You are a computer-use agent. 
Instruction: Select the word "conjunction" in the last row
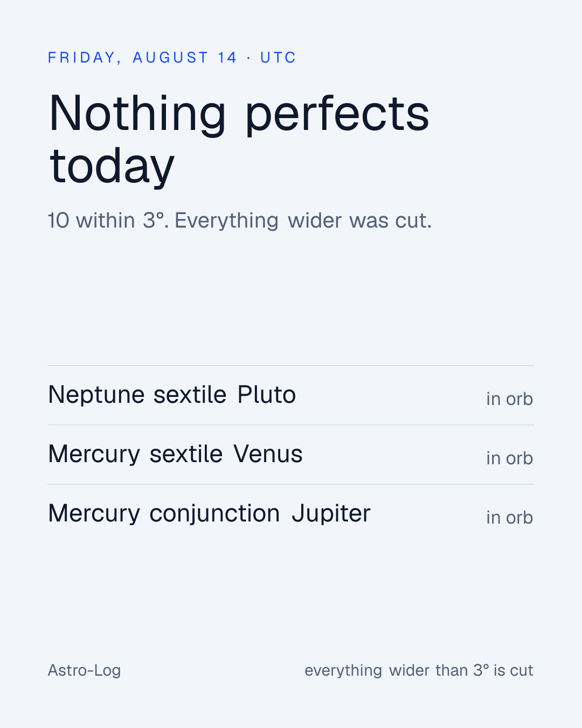click(214, 513)
